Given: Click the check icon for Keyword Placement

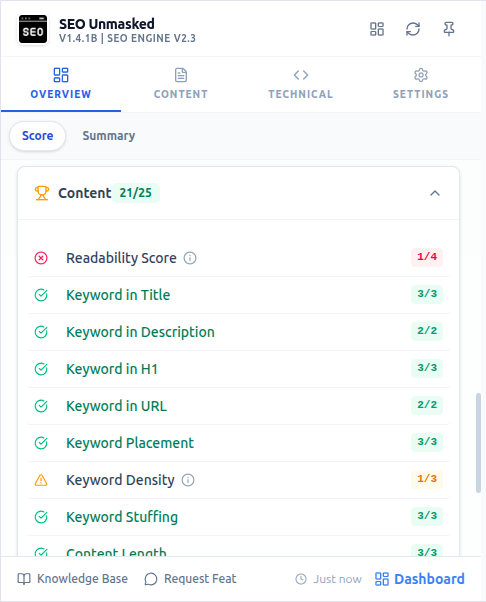Looking at the screenshot, I should tap(41, 443).
